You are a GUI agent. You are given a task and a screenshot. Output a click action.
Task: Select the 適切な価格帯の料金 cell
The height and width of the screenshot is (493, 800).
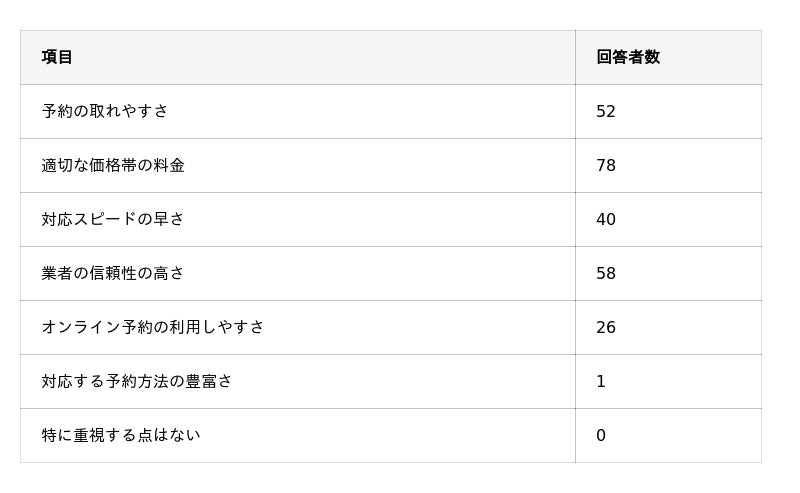click(113, 165)
